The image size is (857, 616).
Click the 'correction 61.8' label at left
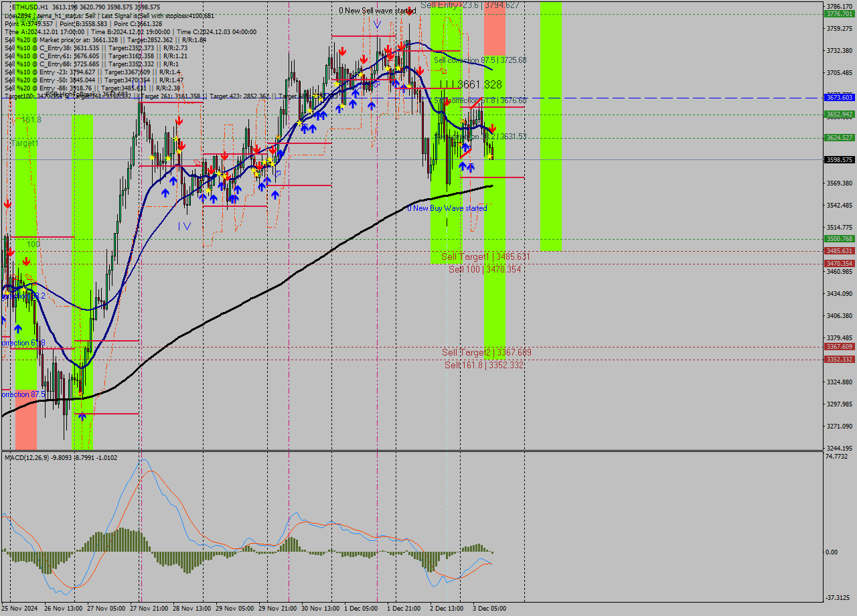[x=23, y=343]
